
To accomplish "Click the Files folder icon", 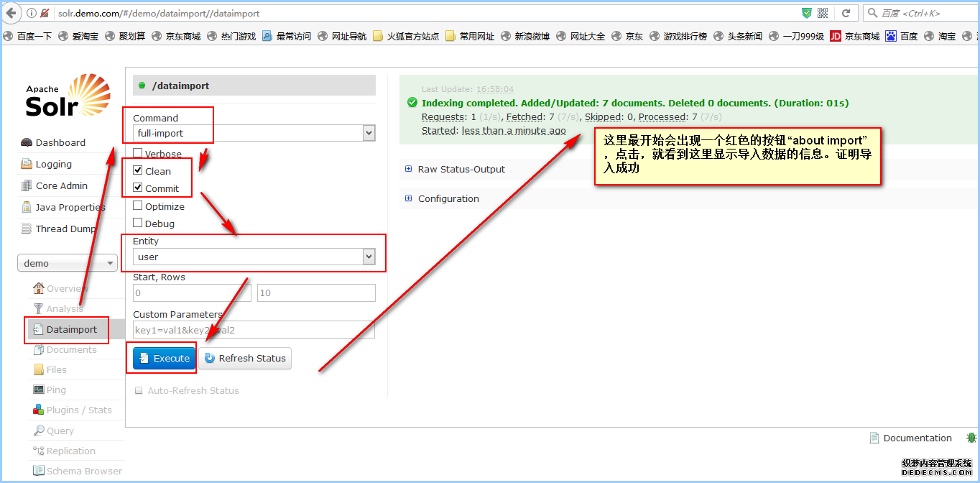I will coord(39,369).
